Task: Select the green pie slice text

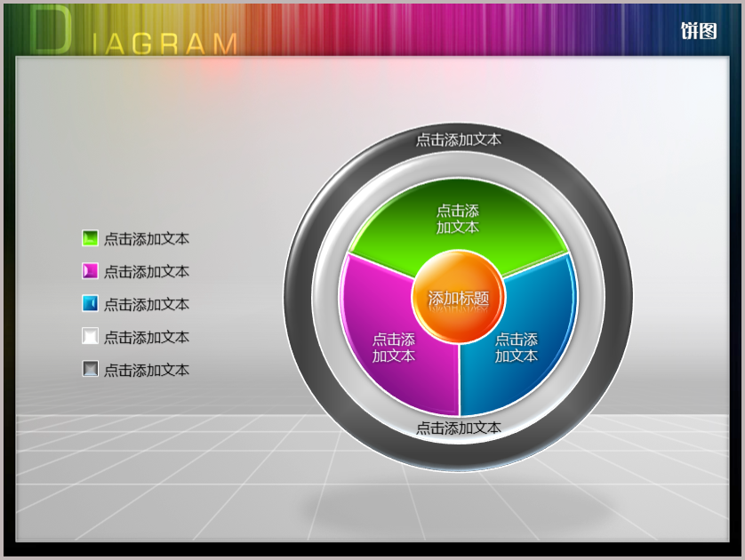Action: (x=458, y=219)
